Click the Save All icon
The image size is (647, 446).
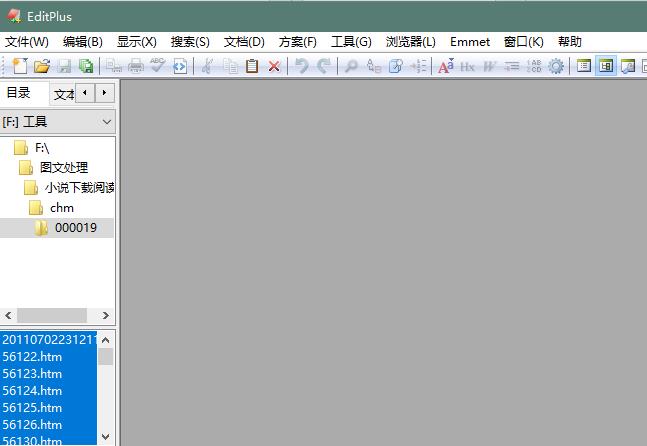(86, 66)
